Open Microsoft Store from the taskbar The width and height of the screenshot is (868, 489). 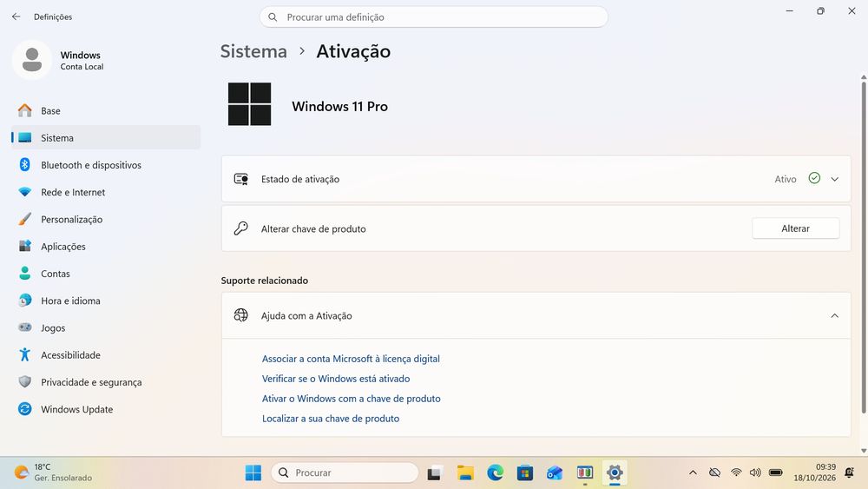525,472
